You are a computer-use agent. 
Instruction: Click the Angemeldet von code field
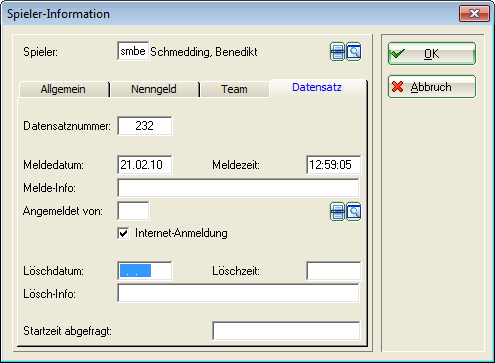[133, 211]
